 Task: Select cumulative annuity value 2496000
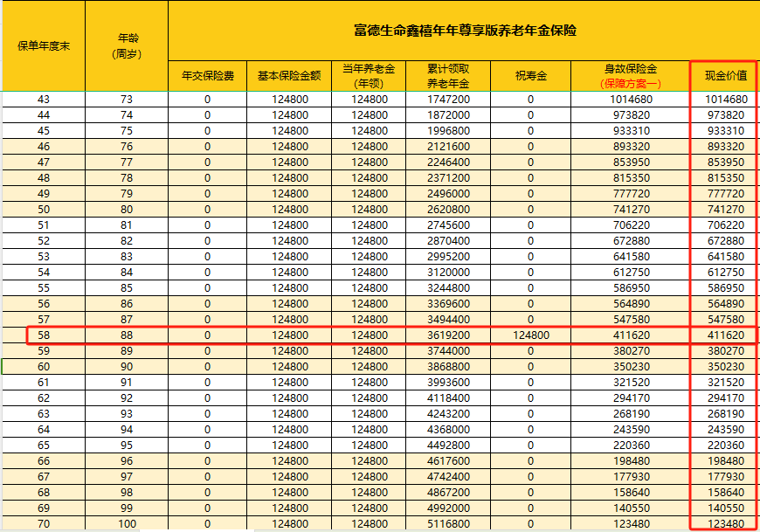pyautogui.click(x=448, y=194)
